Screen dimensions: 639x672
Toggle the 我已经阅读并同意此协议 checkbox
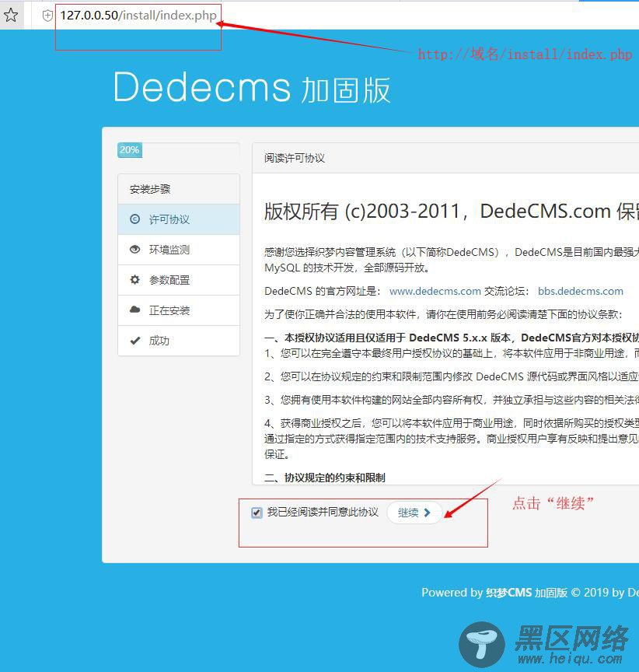tap(257, 513)
